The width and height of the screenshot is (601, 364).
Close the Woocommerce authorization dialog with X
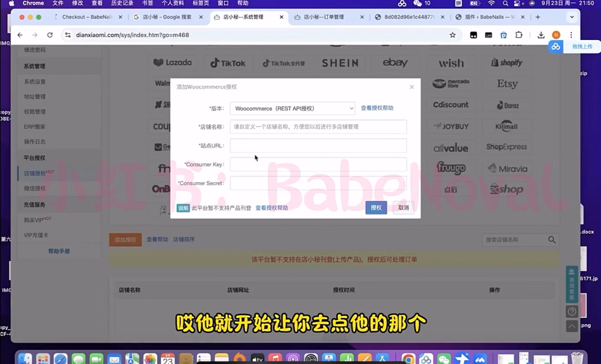coord(411,87)
